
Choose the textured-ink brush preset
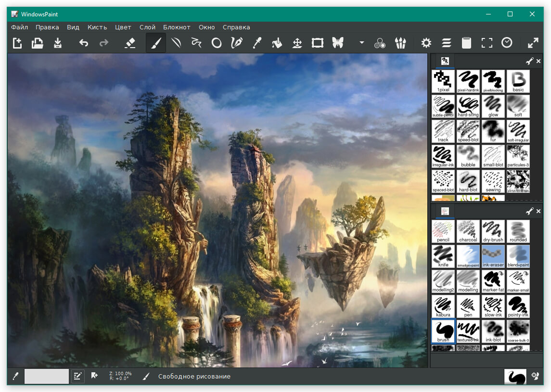coord(468,331)
